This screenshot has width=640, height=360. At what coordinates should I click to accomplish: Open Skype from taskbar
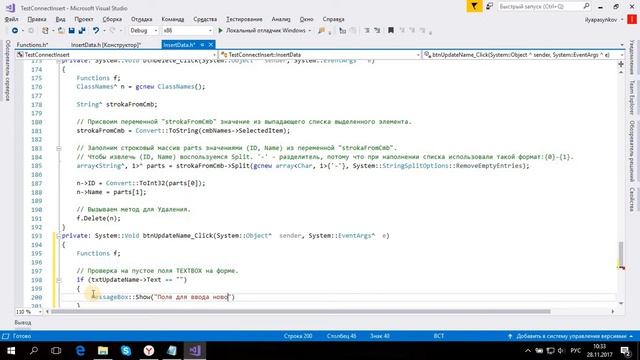coord(126,351)
